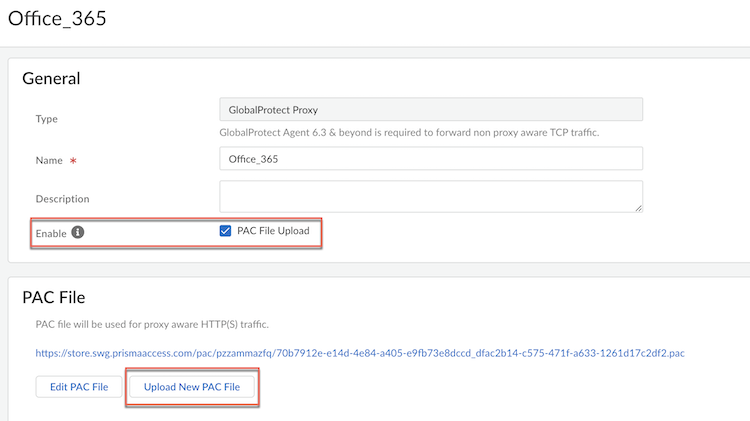The image size is (750, 421).
Task: Click the Enable label text
Action: click(51, 232)
